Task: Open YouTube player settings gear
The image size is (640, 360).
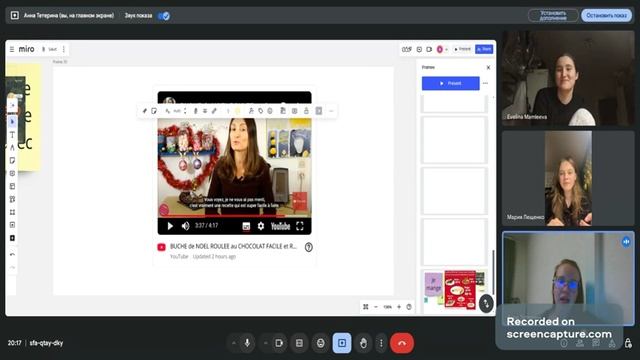Action: [x=261, y=226]
